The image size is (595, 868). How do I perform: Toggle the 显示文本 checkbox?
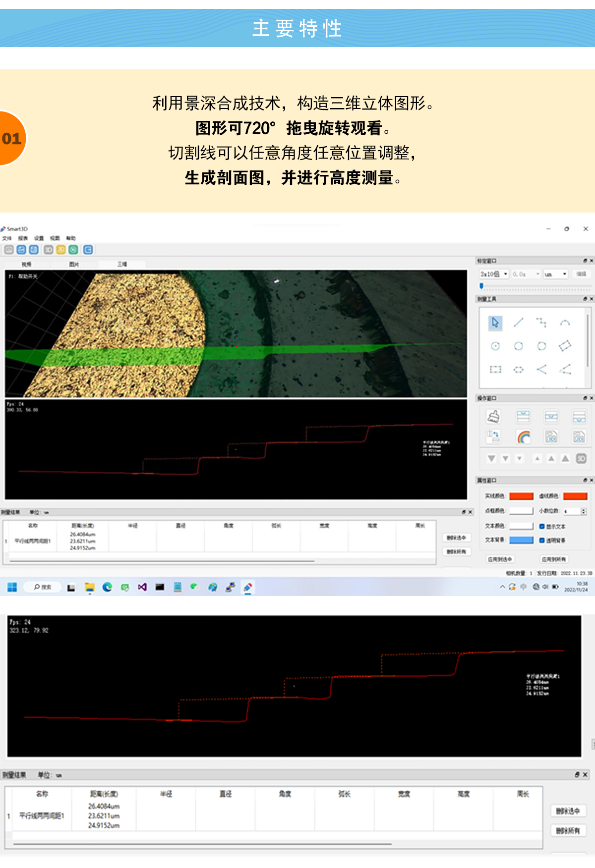click(x=542, y=526)
